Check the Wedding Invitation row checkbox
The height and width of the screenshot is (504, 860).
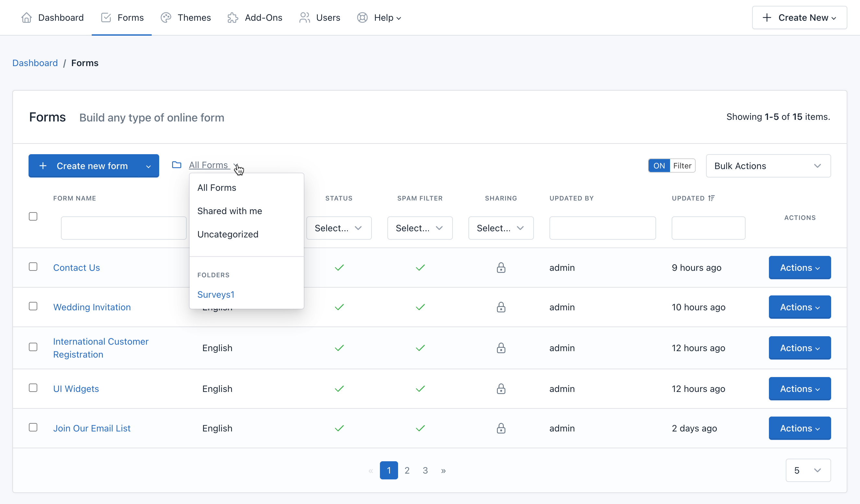coord(33,306)
